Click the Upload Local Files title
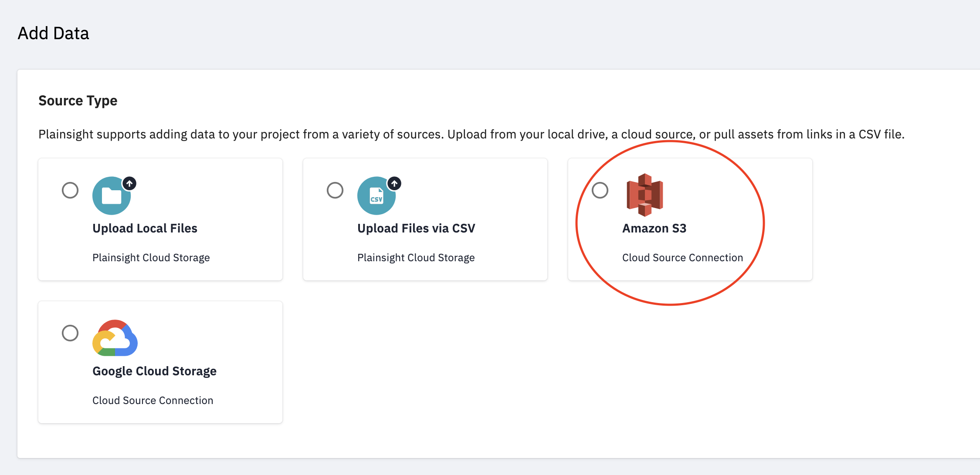Screen dimensions: 980x475 click(x=145, y=228)
